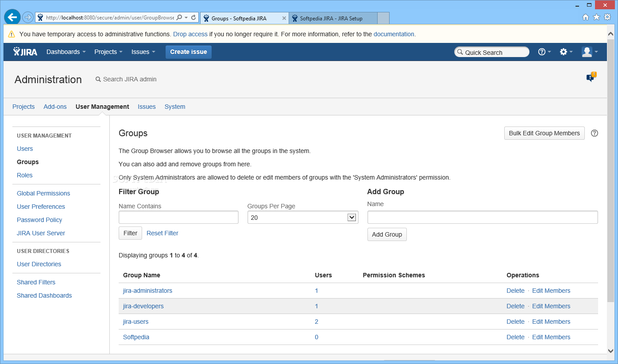Viewport: 618px width, 364px height.
Task: Open Shared Dashboards in the sidebar
Action: pos(44,295)
